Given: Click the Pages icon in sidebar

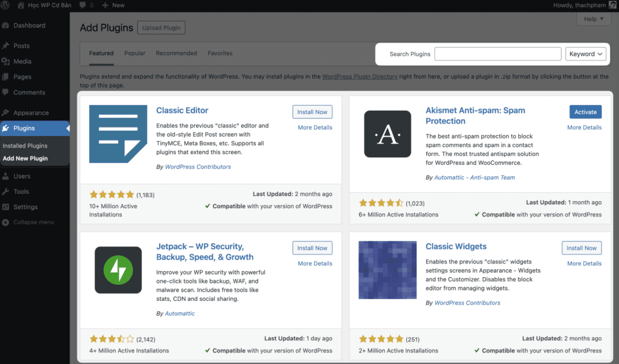Looking at the screenshot, I should 6,77.
